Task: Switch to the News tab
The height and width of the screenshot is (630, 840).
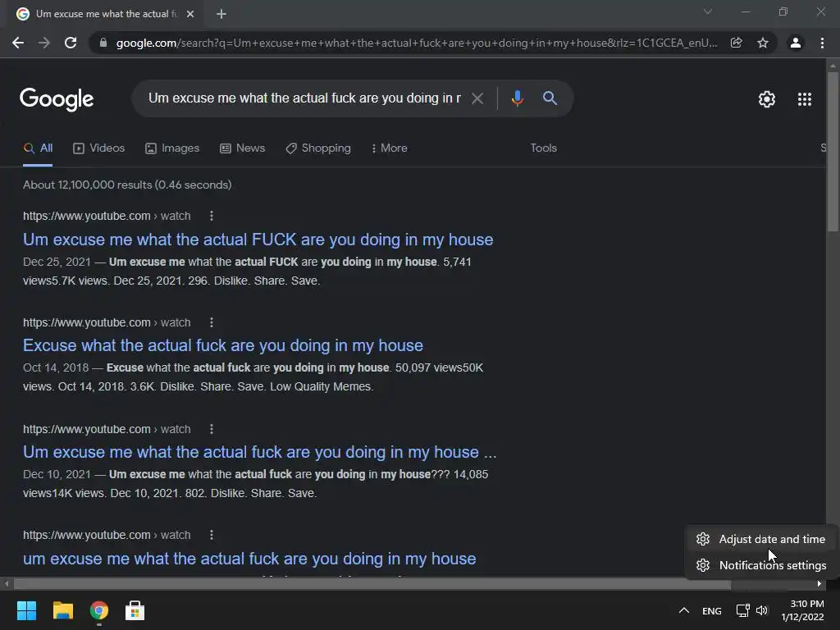Action: [242, 148]
